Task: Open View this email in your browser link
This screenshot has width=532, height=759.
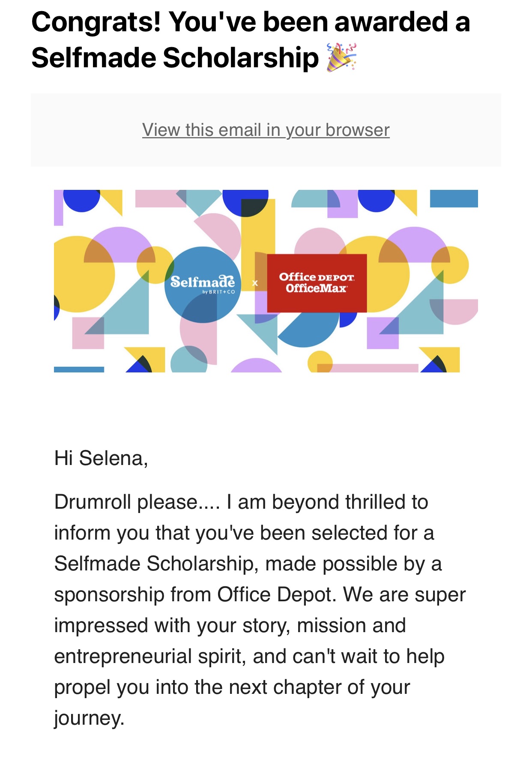Action: coord(266,130)
